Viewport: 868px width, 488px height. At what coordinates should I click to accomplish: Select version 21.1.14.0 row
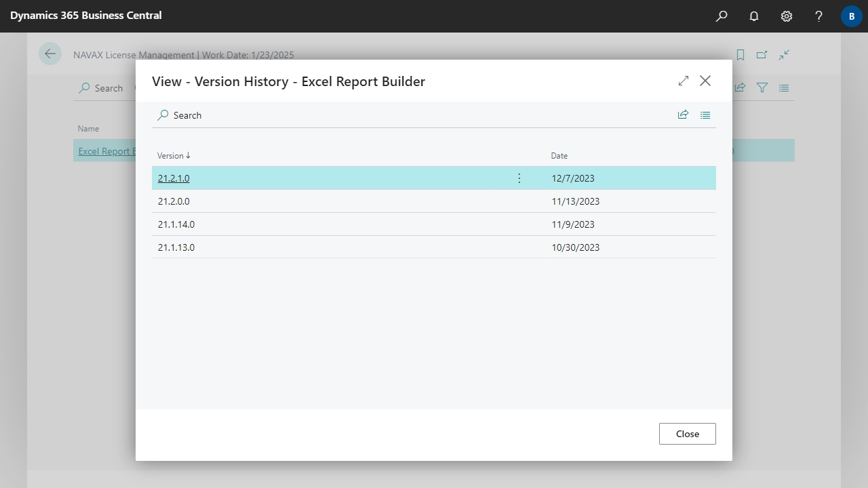[x=434, y=224]
